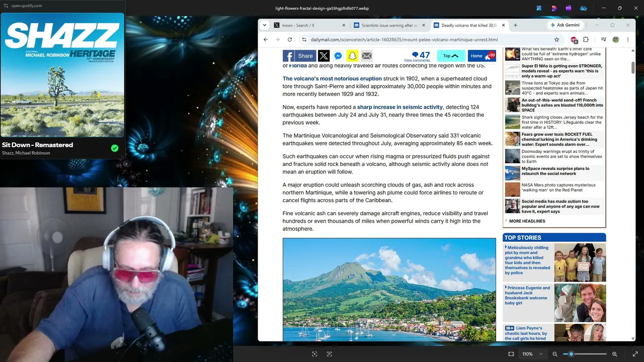This screenshot has height=362, width=644.
Task: Open 'Social media has made autism' headline
Action: [560, 206]
